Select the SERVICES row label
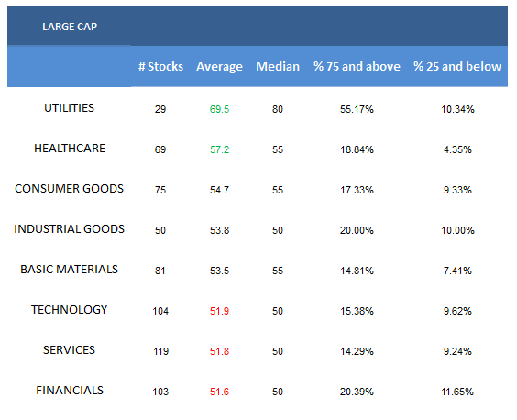 69,349
